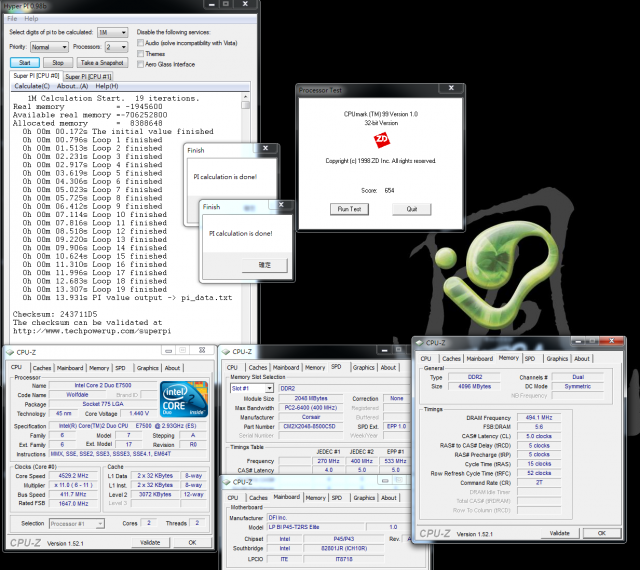Close the Processor Test dialog
This screenshot has height=570, width=640.
tap(451, 88)
